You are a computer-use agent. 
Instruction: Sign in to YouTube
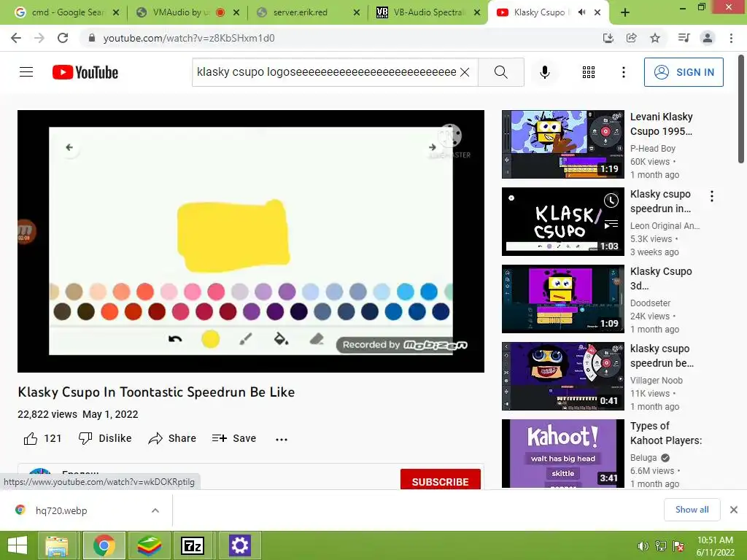tap(684, 72)
